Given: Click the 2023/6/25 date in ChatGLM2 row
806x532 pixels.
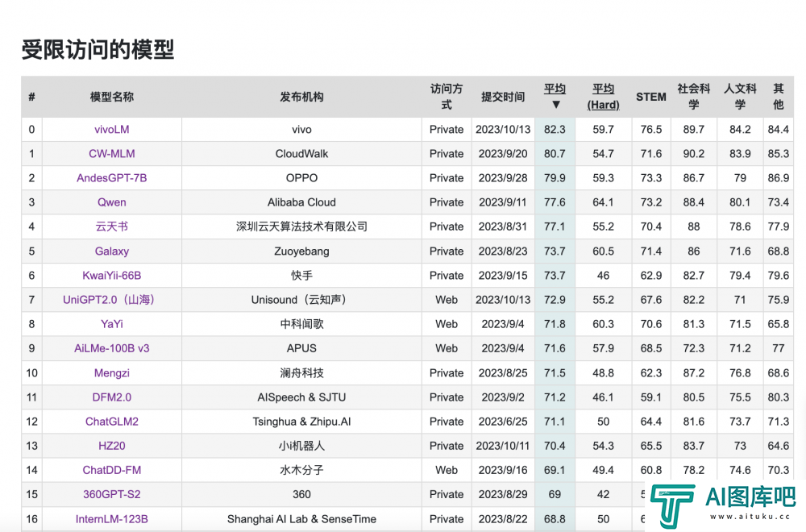Looking at the screenshot, I should (503, 422).
